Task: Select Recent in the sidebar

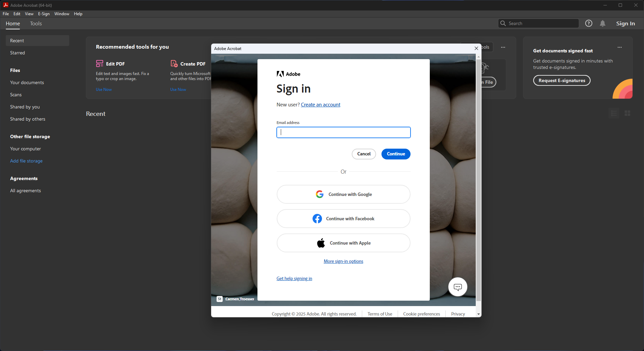Action: click(38, 41)
